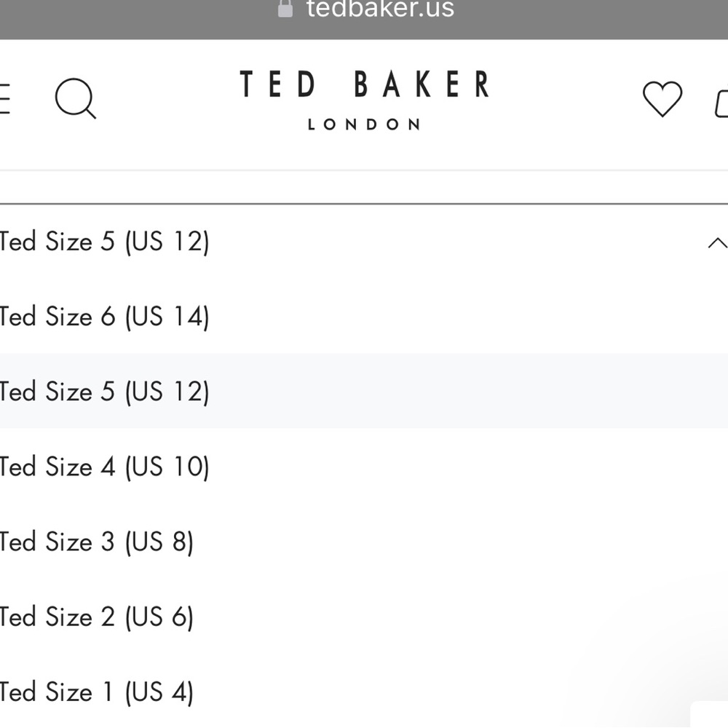Select Ted Size 3 (US 8)
The width and height of the screenshot is (728, 728).
97,542
